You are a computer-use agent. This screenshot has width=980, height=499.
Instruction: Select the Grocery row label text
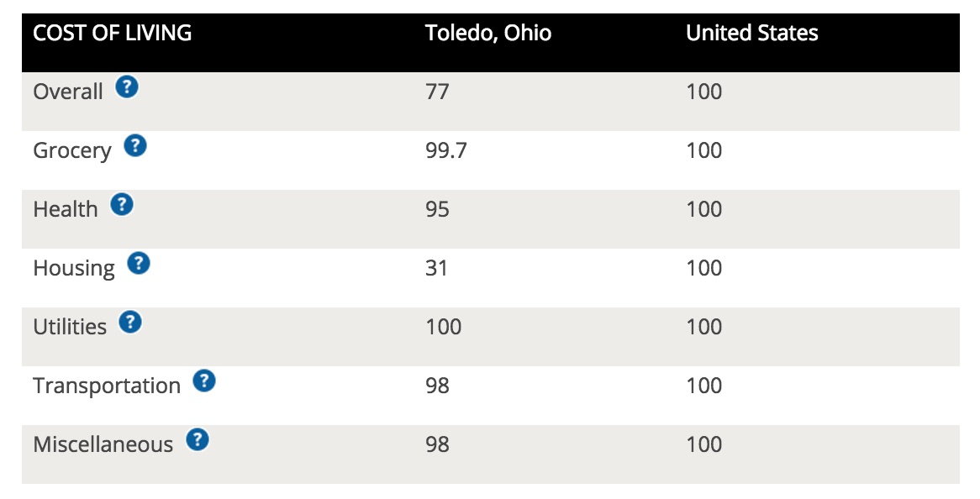tap(72, 150)
